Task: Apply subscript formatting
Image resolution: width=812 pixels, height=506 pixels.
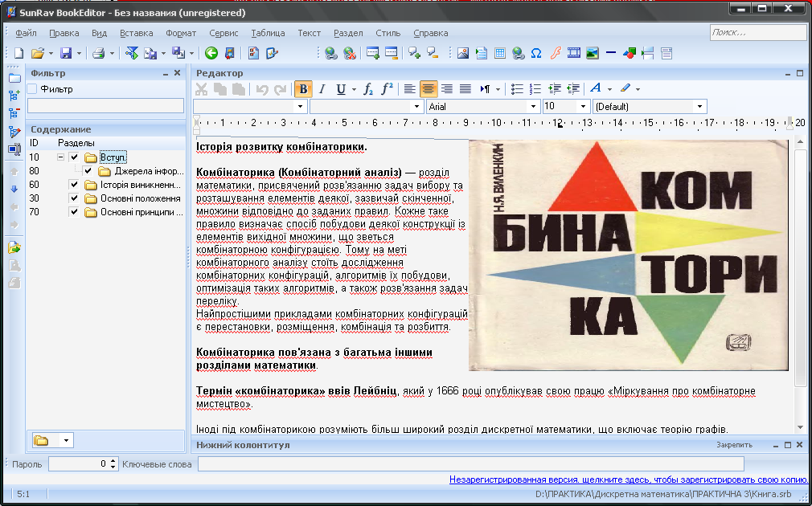Action: (367, 89)
